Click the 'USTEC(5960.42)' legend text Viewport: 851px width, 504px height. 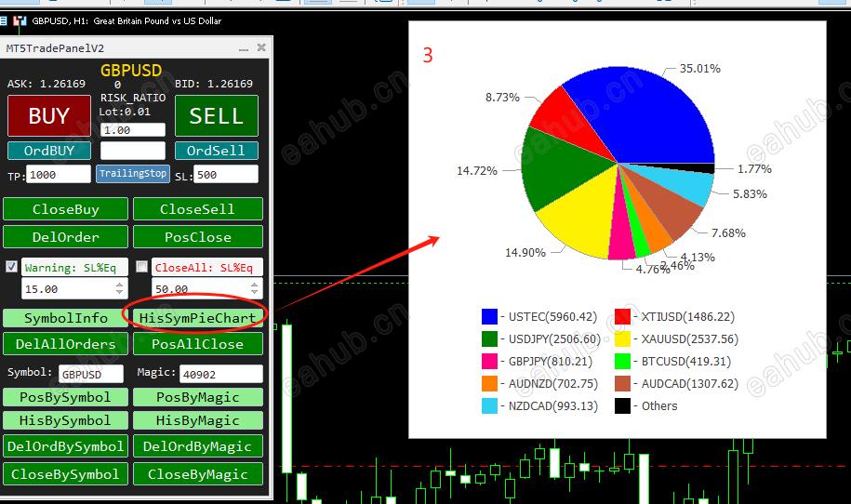coord(552,317)
